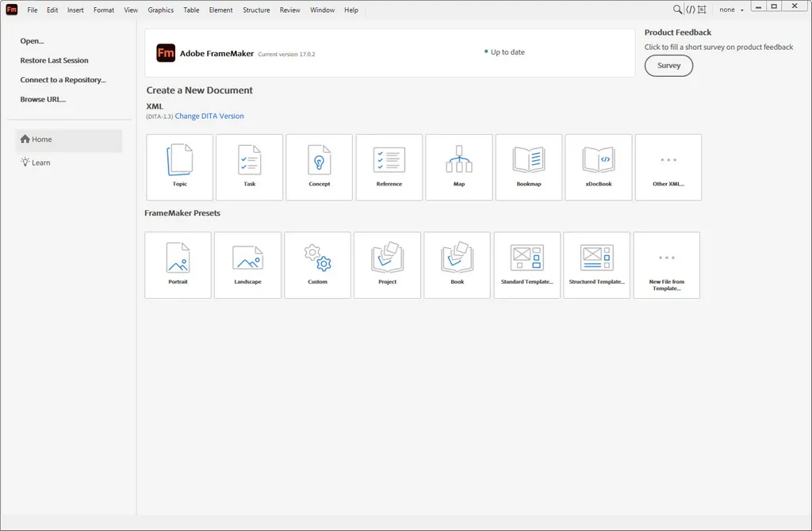Click Browse URL... in the sidebar
The image size is (812, 531).
pos(43,99)
